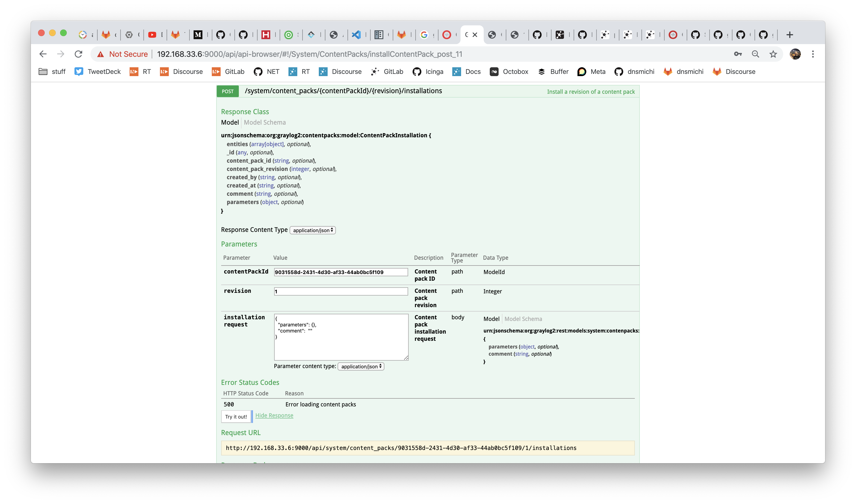This screenshot has width=856, height=504.
Task: Switch Data Type to Model Schema
Action: pyautogui.click(x=523, y=319)
